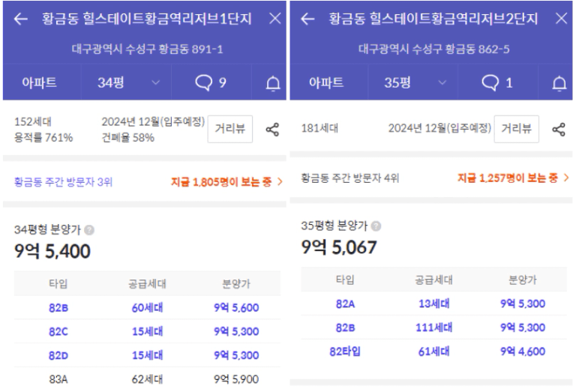Select the 82C type row
The width and height of the screenshot is (579, 392).
tap(147, 331)
